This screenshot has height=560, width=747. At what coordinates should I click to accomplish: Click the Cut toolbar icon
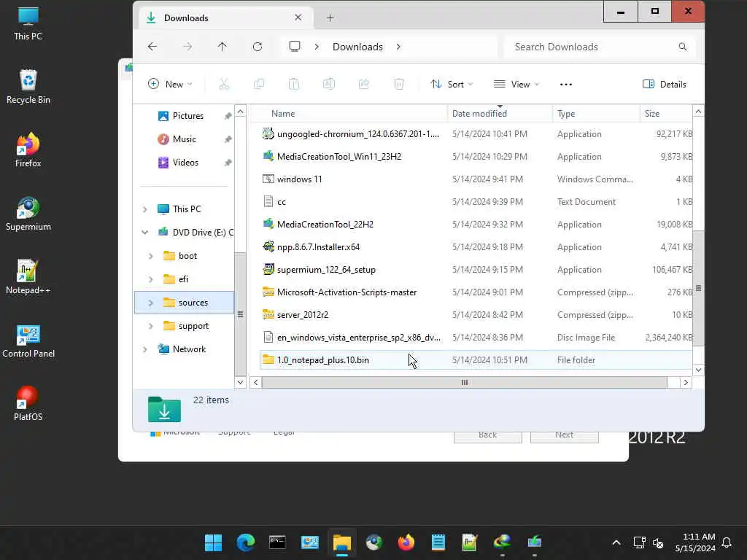point(224,85)
